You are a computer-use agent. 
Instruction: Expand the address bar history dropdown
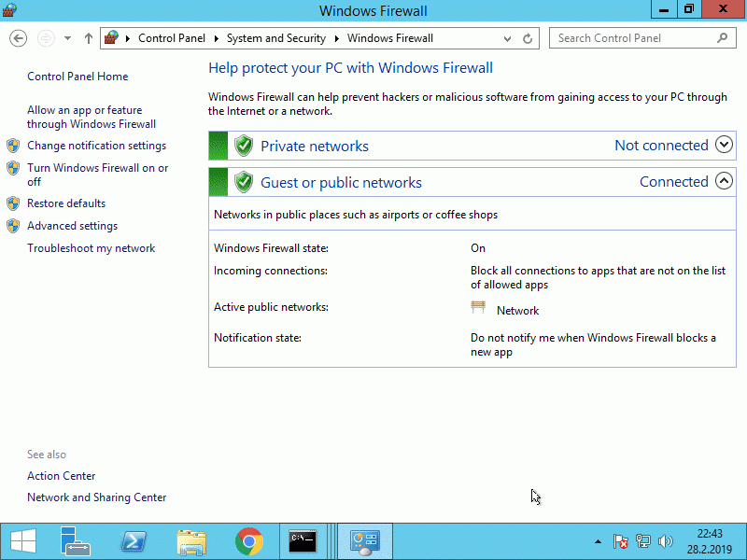pos(507,38)
